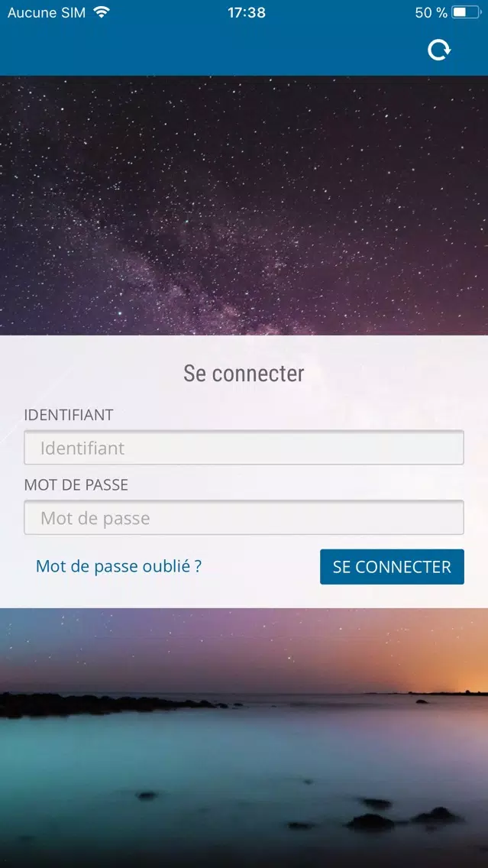Tap the 'Aucune SIM' carrier text
The height and width of the screenshot is (868, 488).
pyautogui.click(x=47, y=12)
